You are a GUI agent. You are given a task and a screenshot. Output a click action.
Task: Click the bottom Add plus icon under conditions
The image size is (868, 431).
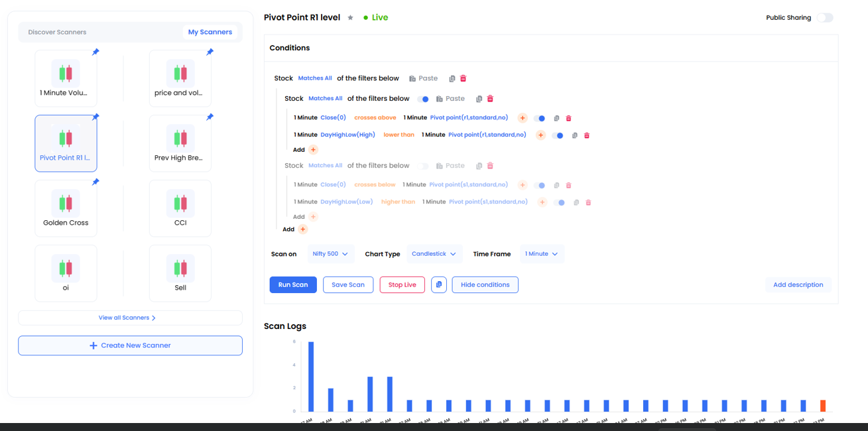[x=302, y=229]
